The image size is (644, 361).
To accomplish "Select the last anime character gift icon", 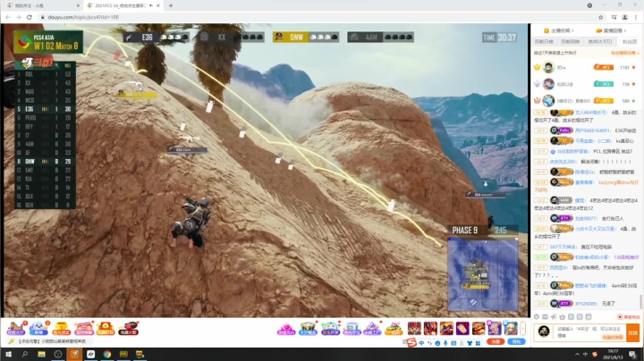I will click(x=510, y=328).
